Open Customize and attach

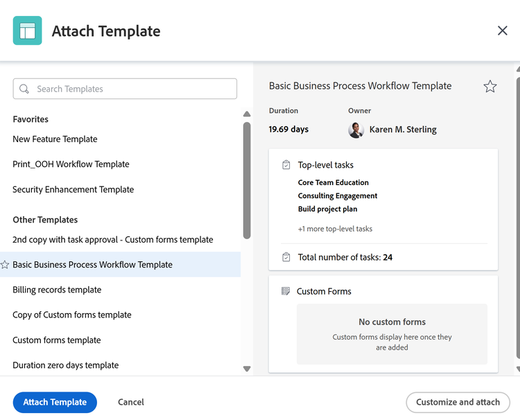(x=458, y=402)
